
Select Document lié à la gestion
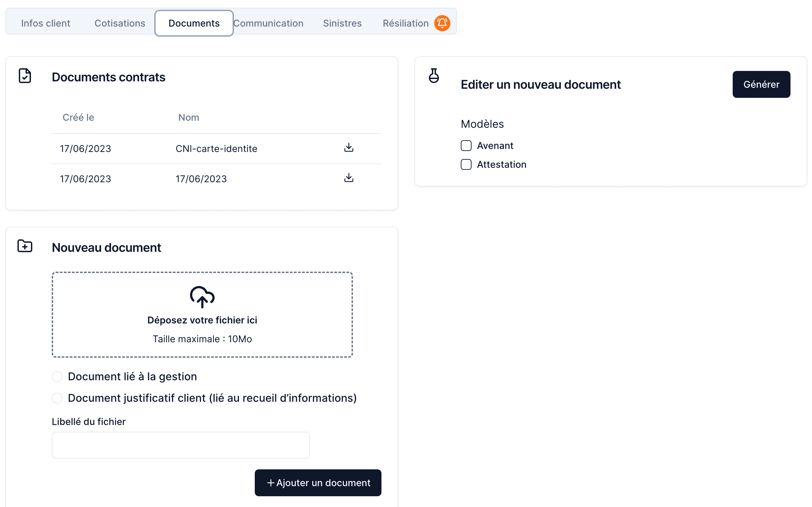[x=57, y=377]
